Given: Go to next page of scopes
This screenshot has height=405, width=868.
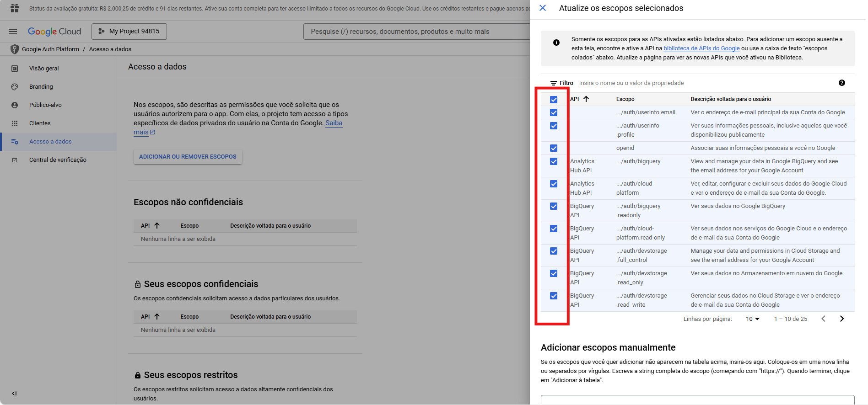Looking at the screenshot, I should (x=841, y=319).
